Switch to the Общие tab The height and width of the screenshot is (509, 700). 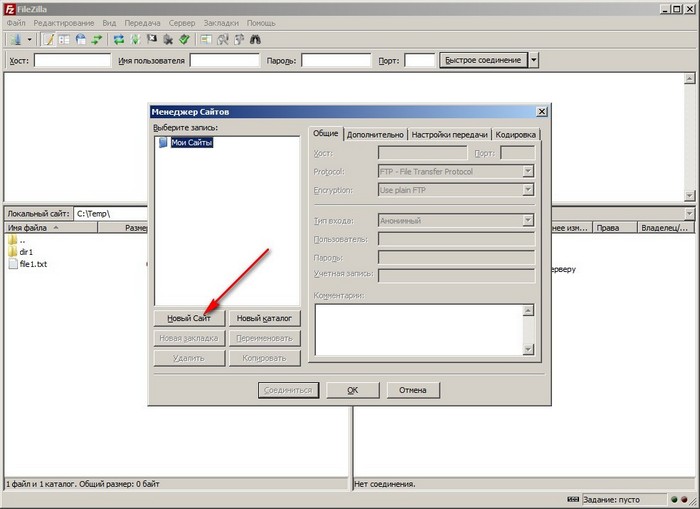[325, 134]
